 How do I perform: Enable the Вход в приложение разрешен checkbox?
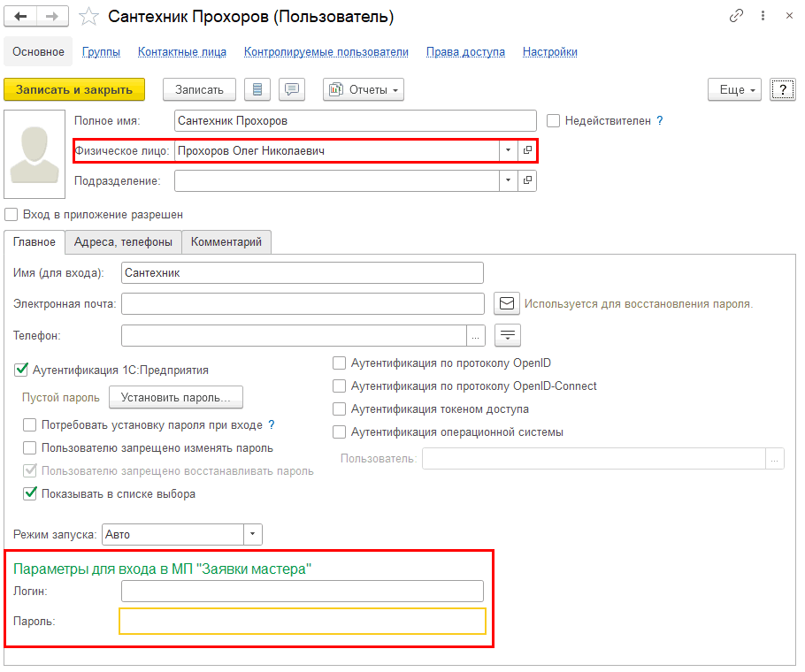pos(11,214)
